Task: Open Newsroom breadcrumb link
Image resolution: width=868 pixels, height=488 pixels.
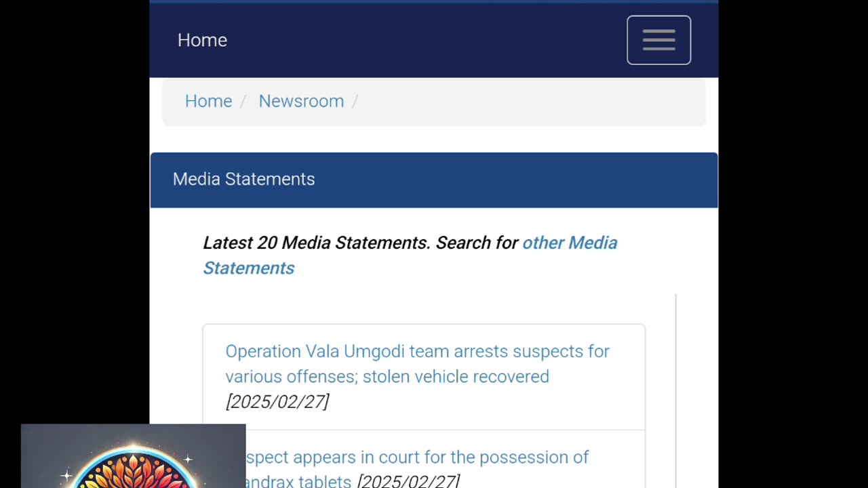Action: click(301, 101)
